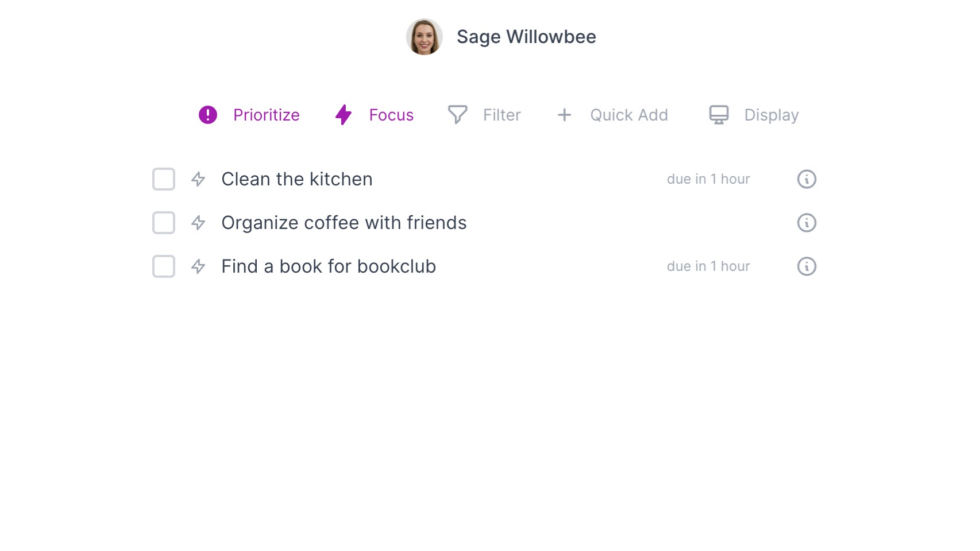Click the Display monitor icon
This screenshot has height=551, width=980.
(719, 115)
